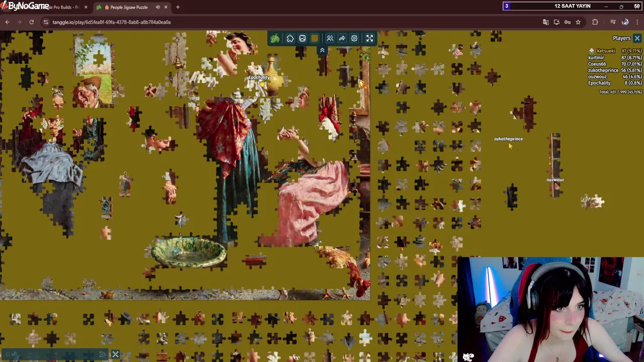The width and height of the screenshot is (644, 362).
Task: Close the chat box with X
Action: (115, 354)
